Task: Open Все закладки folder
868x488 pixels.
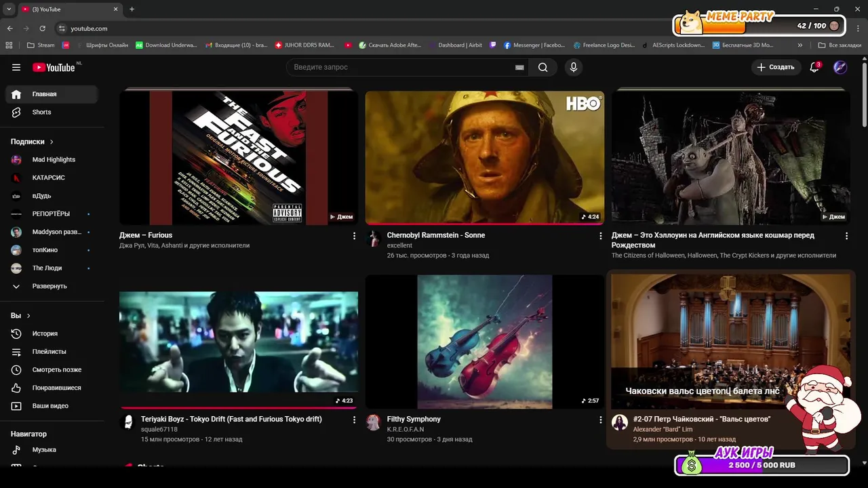Action: (840, 45)
